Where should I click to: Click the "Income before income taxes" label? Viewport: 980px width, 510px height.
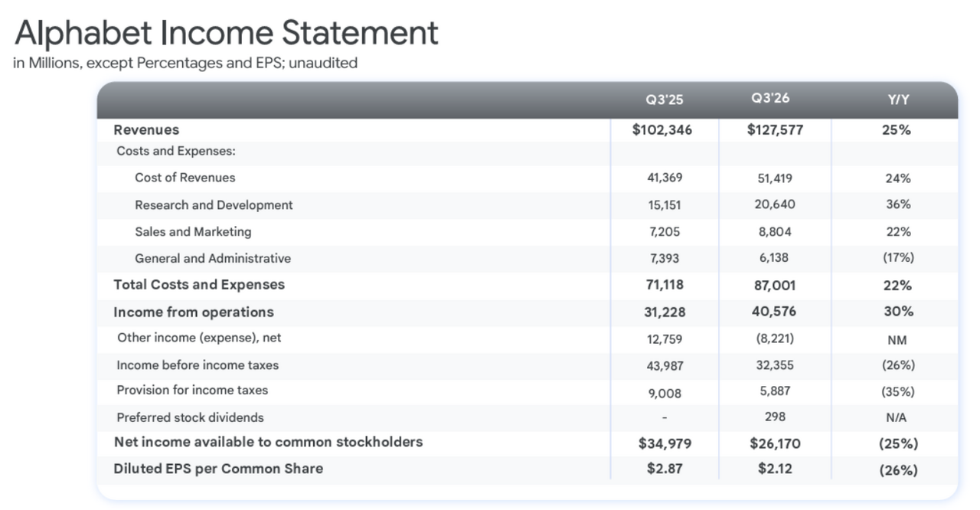(198, 365)
